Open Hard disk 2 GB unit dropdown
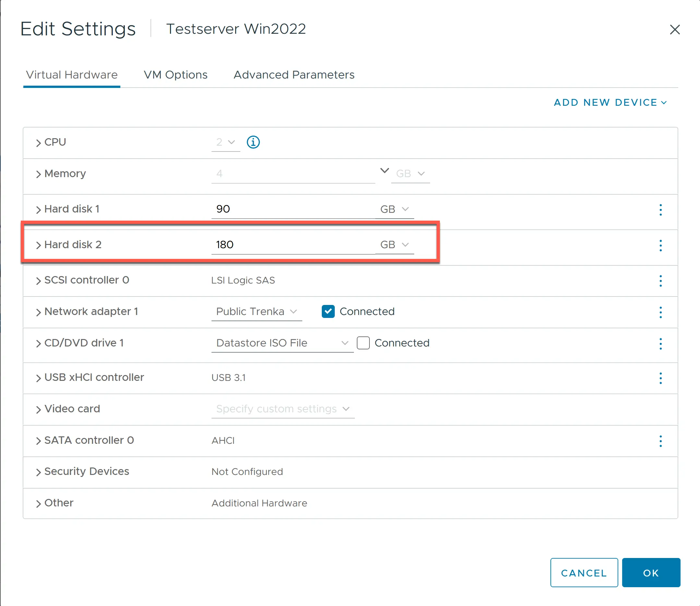 [x=394, y=245]
